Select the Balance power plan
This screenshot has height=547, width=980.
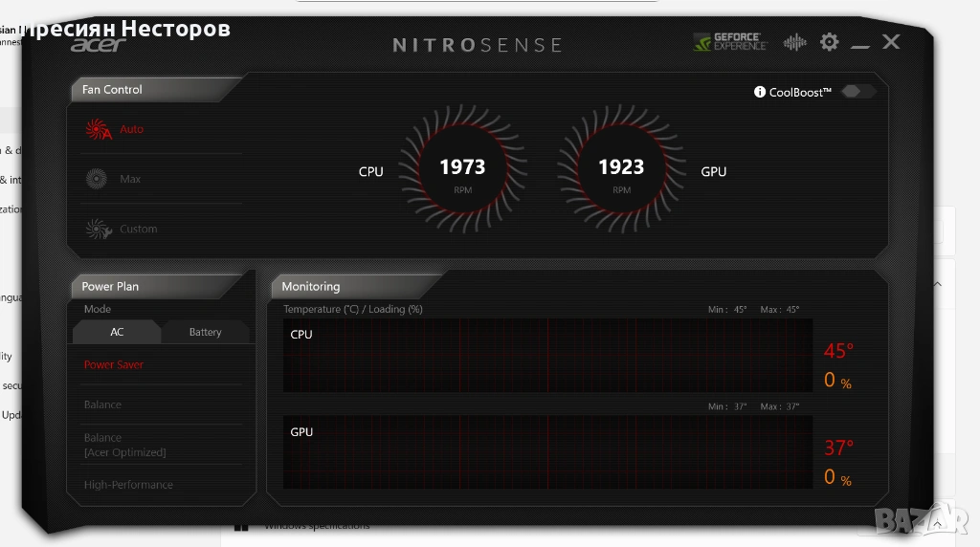(102, 405)
